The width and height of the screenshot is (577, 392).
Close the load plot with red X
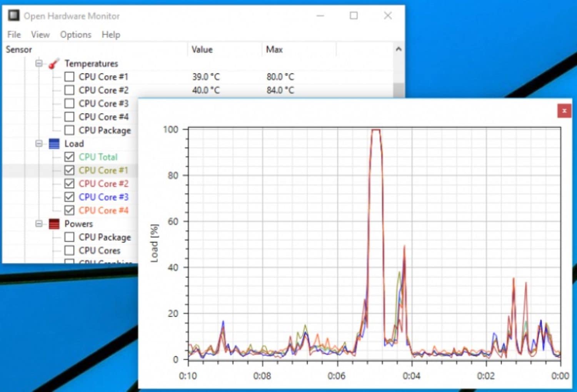[x=564, y=111]
